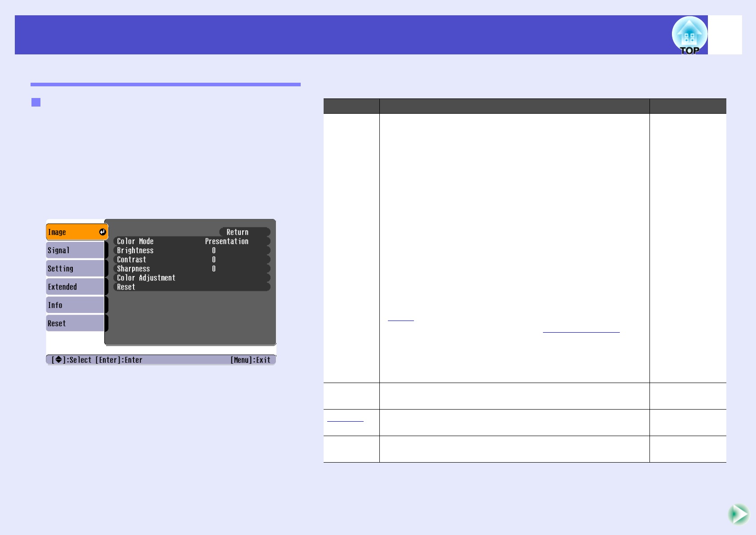
Task: Open the Color Adjustment item
Action: (x=192, y=278)
